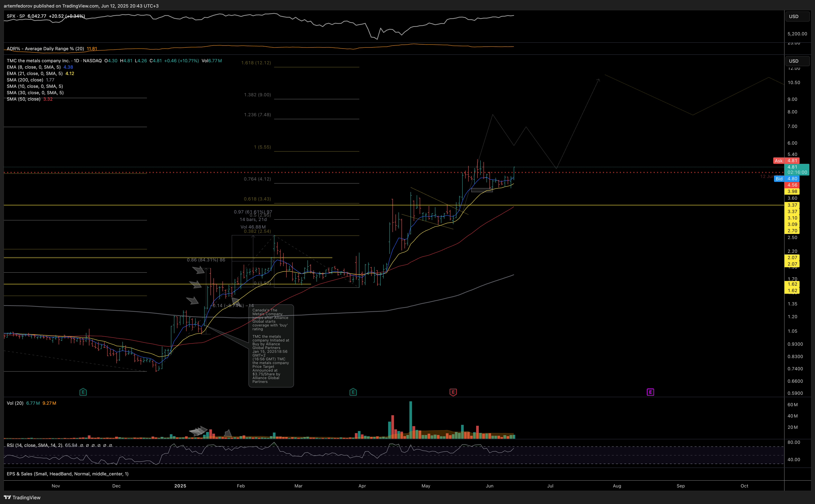This screenshot has height=504, width=815.
Task: Click the Vol 46.88 M measurement label
Action: click(x=253, y=227)
